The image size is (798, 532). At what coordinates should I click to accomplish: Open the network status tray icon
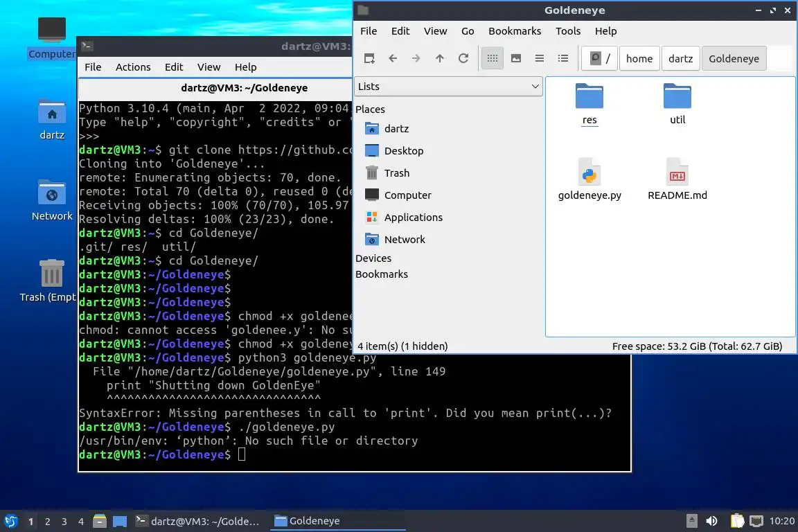pyautogui.click(x=756, y=522)
